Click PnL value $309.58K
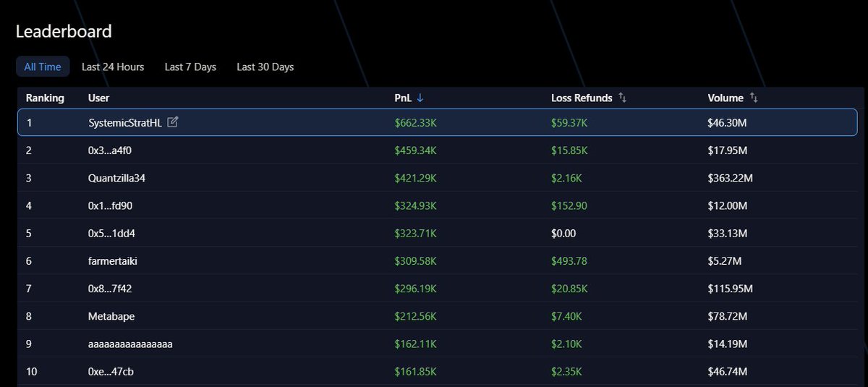This screenshot has width=868, height=387. point(416,261)
